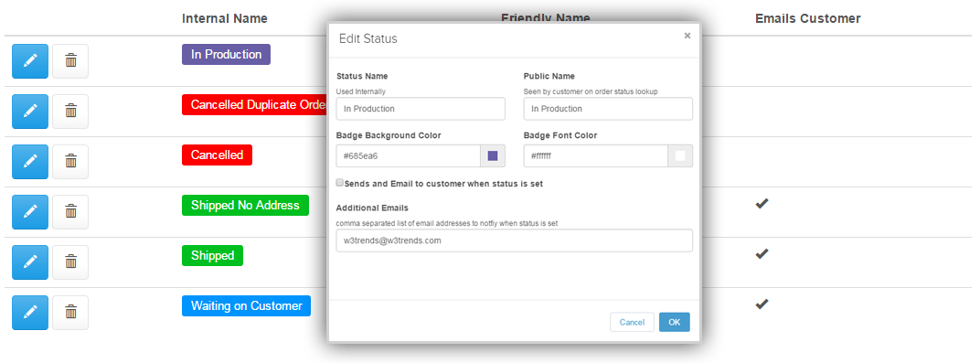Edit the Waiting on Customer status

(x=30, y=313)
